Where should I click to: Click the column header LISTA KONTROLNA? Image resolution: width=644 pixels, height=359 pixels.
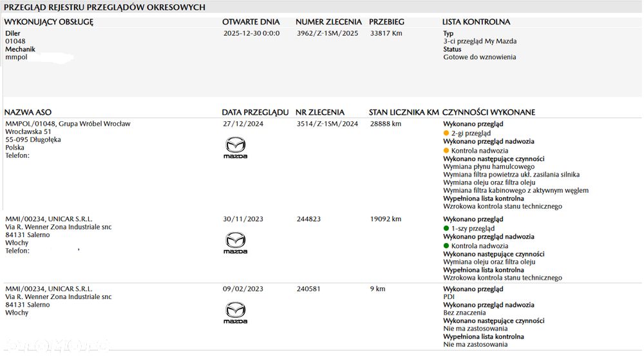(x=476, y=22)
